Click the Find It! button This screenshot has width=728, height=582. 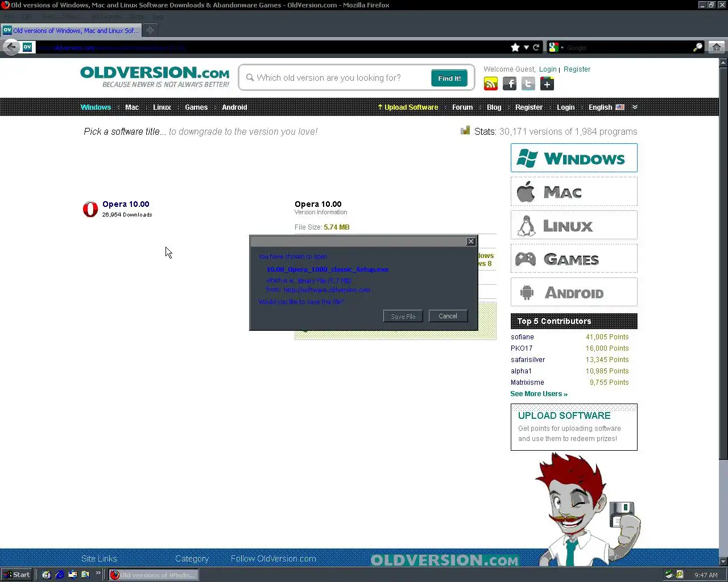449,78
